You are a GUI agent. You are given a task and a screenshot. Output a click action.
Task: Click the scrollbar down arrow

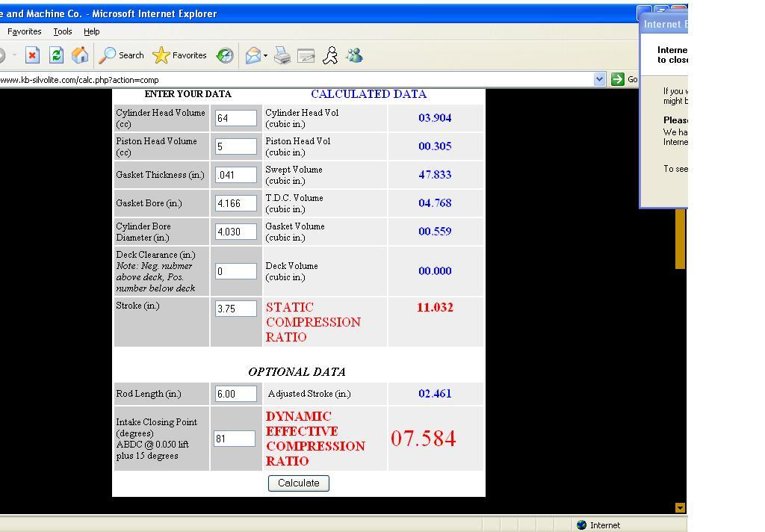coord(680,507)
